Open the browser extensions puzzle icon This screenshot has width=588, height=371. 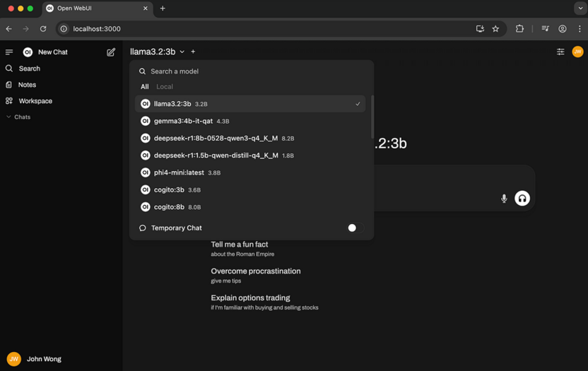[519, 28]
